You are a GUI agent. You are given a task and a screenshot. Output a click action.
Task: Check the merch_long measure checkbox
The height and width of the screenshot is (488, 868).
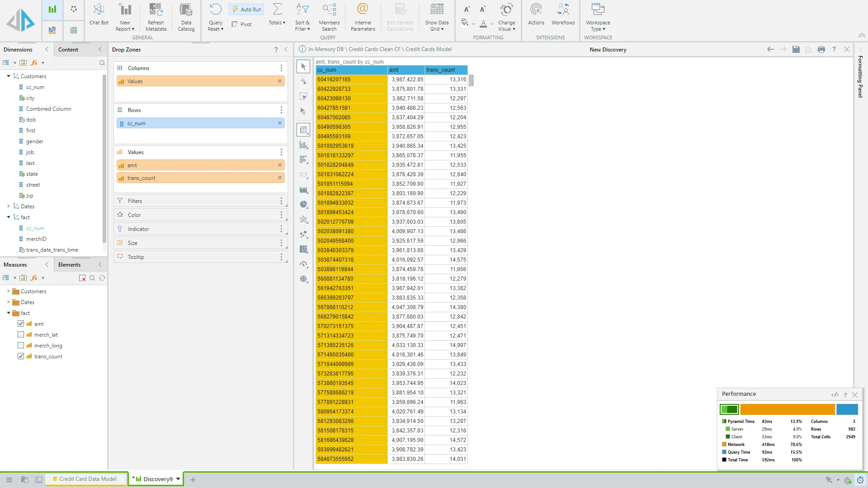(21, 345)
